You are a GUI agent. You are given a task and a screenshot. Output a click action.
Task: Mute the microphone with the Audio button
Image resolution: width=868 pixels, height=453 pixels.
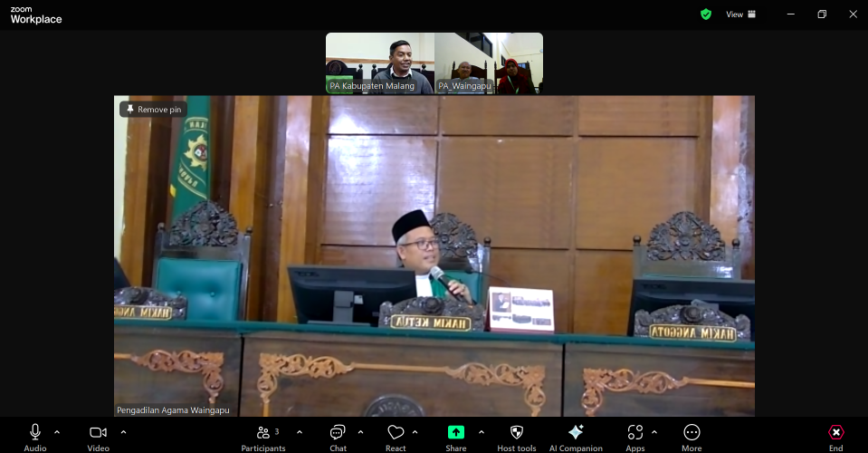pos(35,437)
